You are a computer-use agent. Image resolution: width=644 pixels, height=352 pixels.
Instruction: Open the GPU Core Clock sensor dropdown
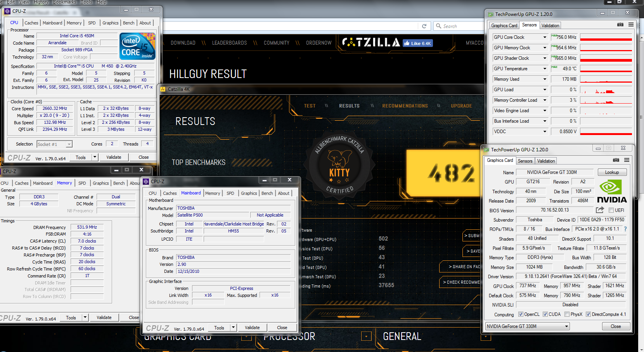pos(545,37)
